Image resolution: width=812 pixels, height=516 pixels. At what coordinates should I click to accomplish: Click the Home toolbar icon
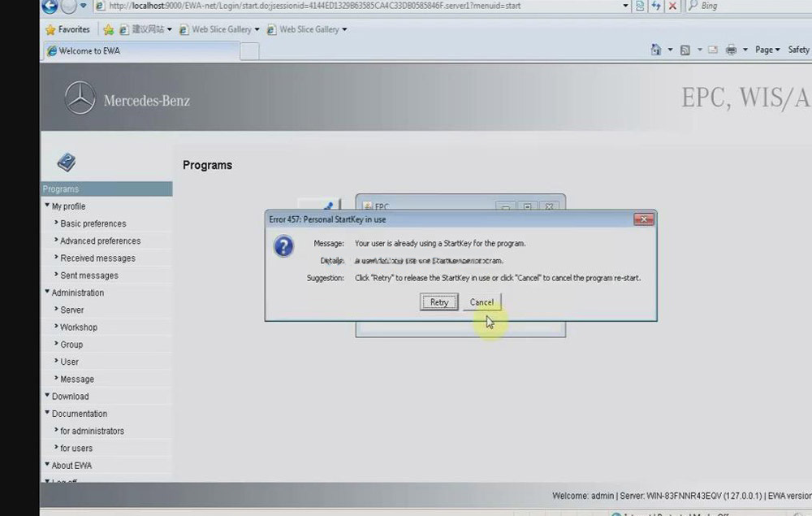click(656, 50)
